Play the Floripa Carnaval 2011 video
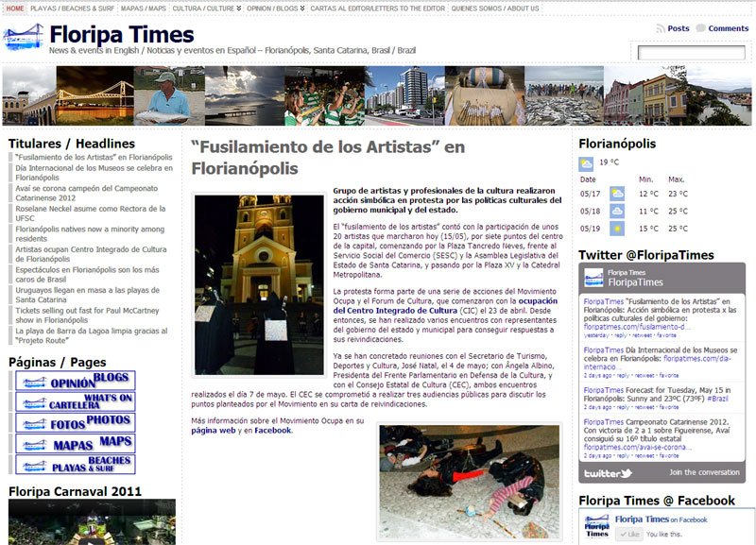This screenshot has height=545, width=756. coord(92,522)
